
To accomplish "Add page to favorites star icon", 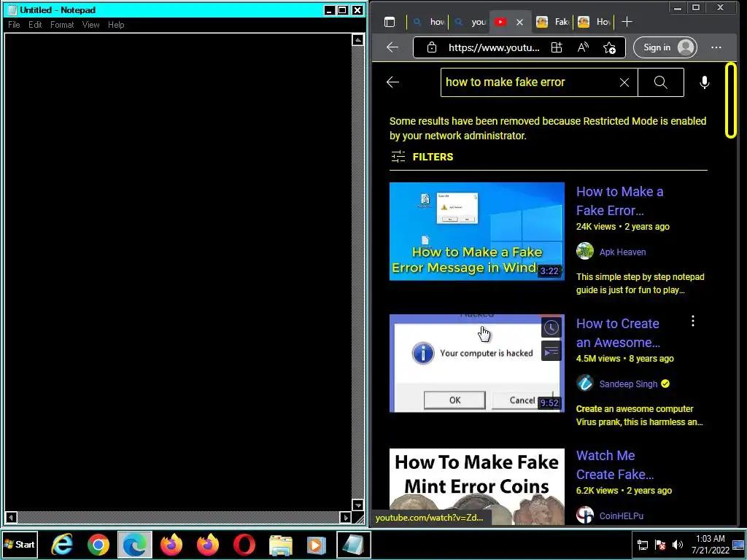I will 609,47.
